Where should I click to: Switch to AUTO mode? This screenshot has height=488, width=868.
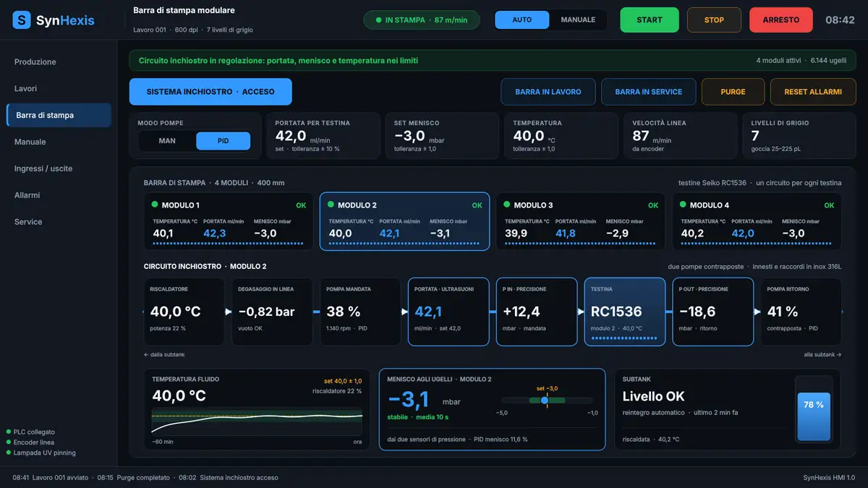tap(522, 20)
